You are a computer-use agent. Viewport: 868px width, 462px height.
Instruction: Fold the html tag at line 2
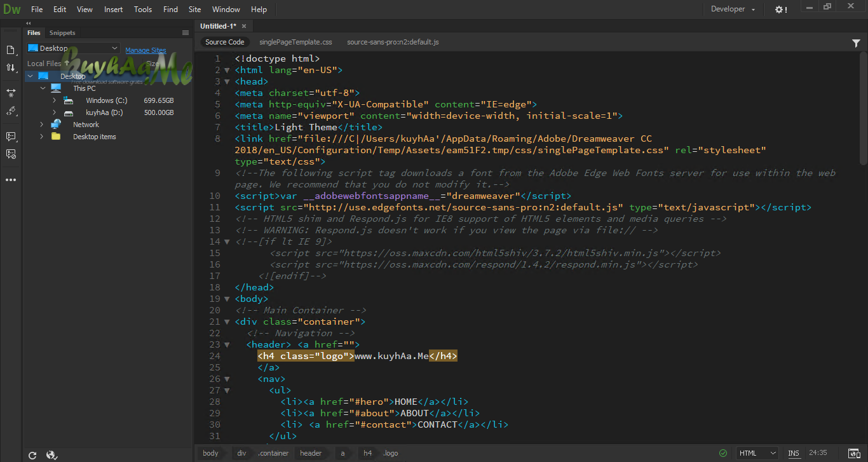click(227, 70)
